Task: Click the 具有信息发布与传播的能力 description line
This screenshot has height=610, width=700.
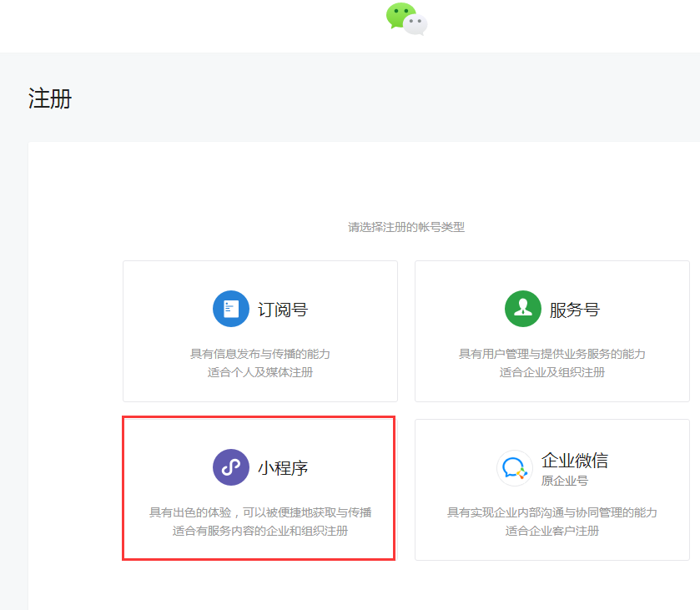Action: coord(260,354)
